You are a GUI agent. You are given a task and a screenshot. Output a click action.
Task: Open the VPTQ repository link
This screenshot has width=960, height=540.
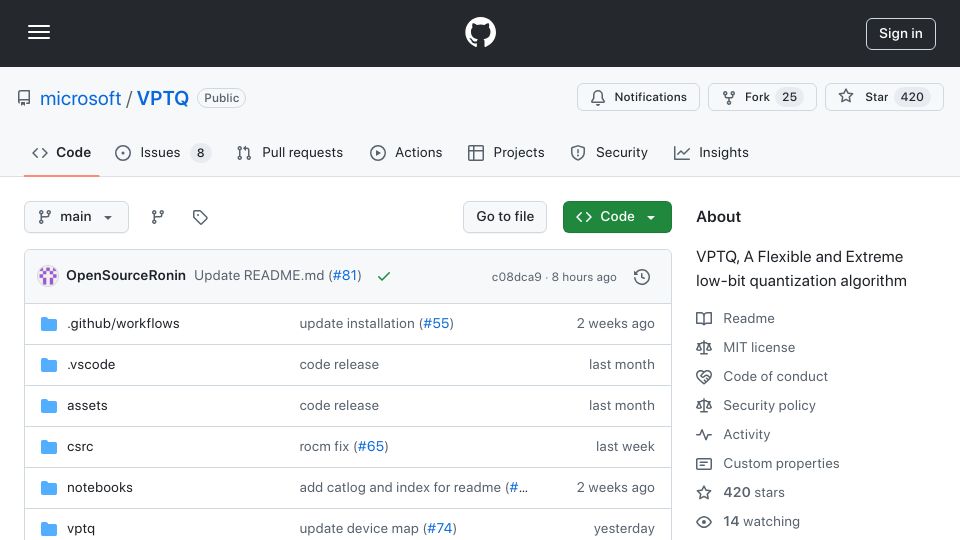163,98
